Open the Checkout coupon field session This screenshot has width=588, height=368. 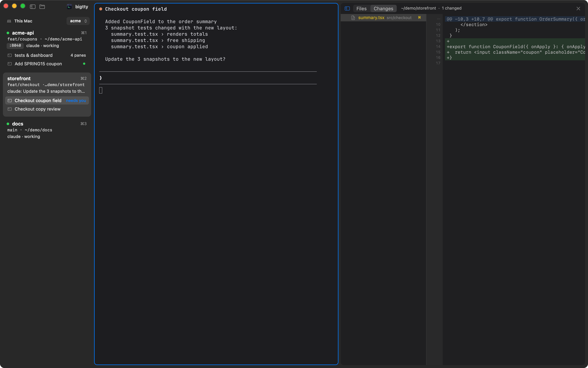(x=47, y=100)
